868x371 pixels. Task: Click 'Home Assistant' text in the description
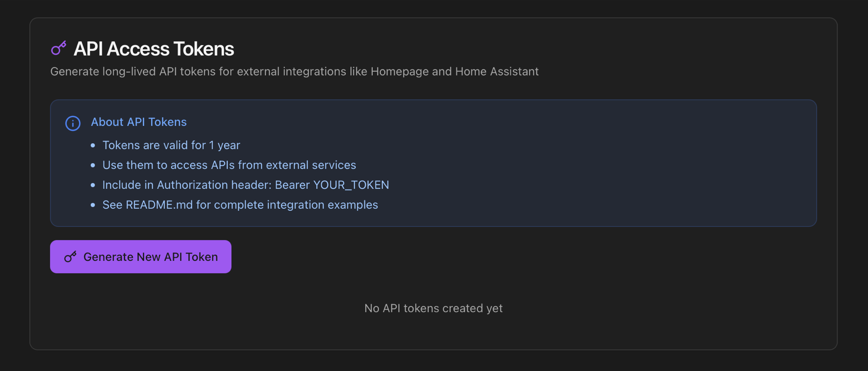[497, 71]
